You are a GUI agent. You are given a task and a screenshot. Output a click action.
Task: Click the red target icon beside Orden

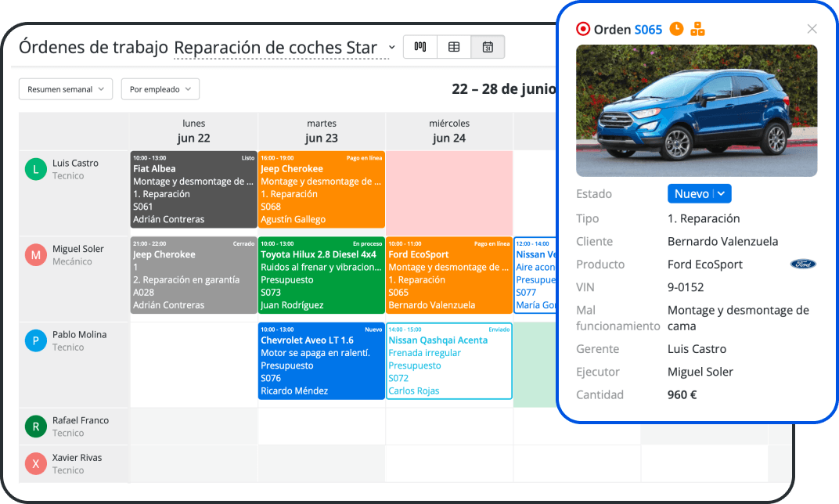click(583, 29)
